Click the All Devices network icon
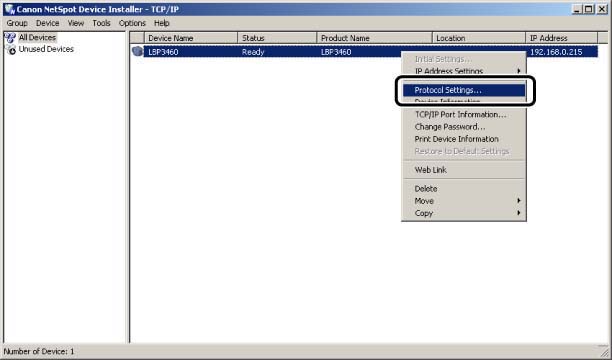The height and width of the screenshot is (360, 612). (x=10, y=38)
